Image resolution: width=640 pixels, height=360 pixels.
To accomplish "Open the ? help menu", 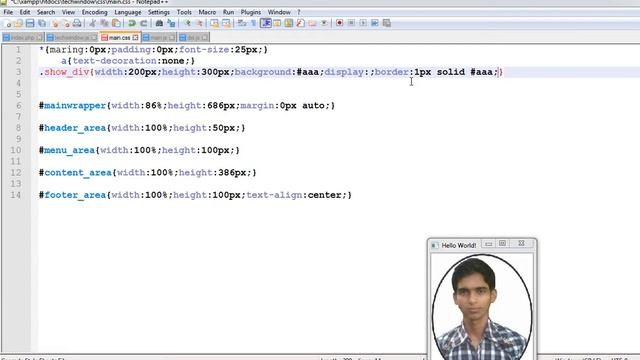I will point(299,12).
